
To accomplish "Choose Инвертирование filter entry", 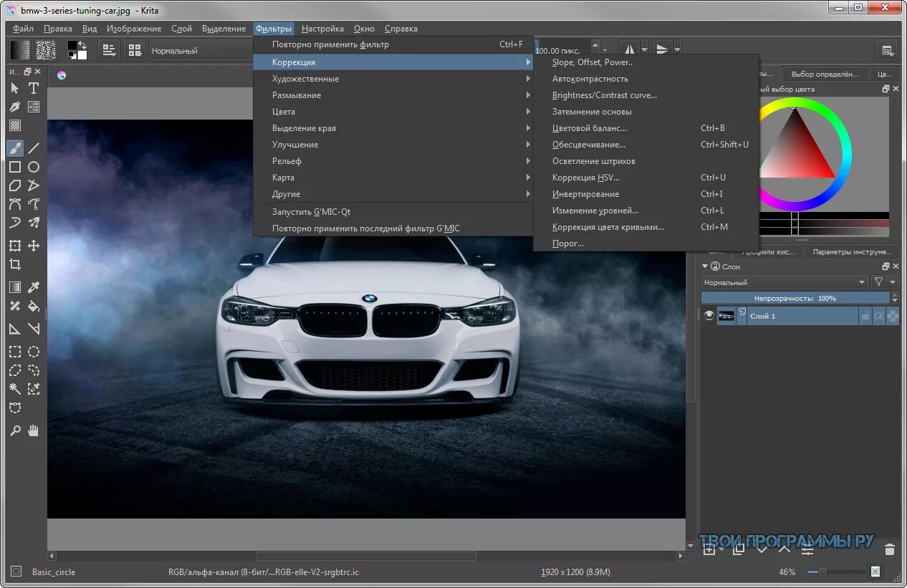I will 646,194.
